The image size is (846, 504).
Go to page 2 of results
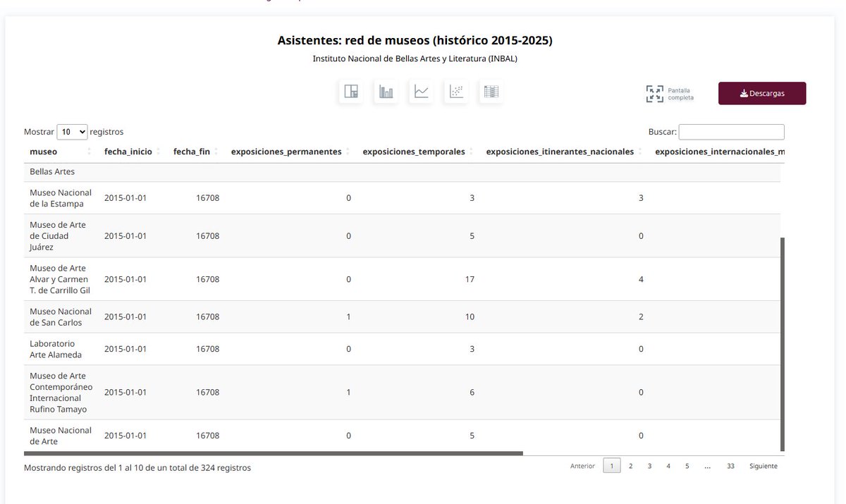(x=630, y=466)
